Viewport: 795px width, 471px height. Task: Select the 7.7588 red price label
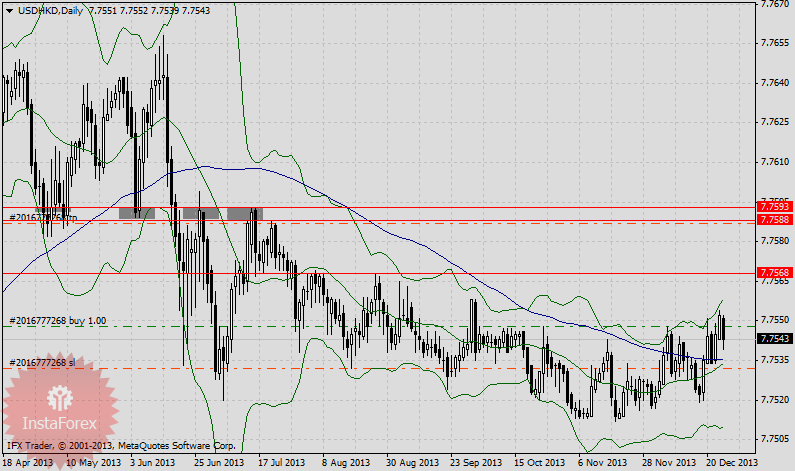pyautogui.click(x=775, y=220)
